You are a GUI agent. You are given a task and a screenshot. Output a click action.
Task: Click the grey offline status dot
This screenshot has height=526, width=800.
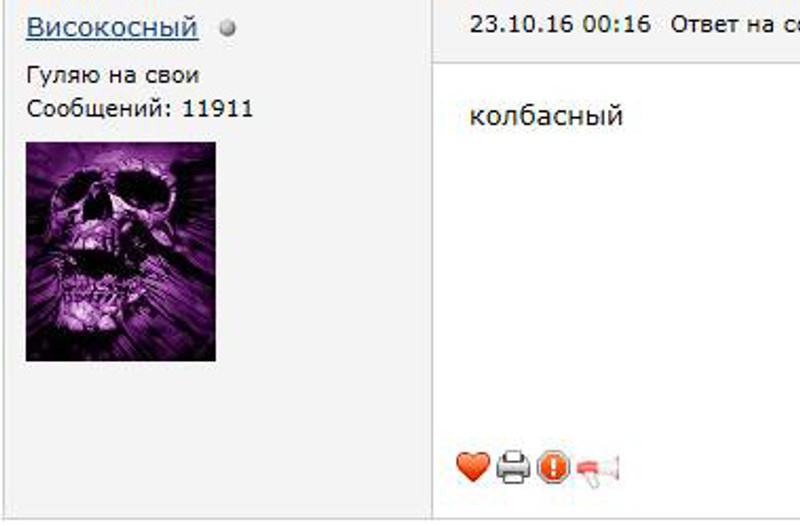coord(228,28)
